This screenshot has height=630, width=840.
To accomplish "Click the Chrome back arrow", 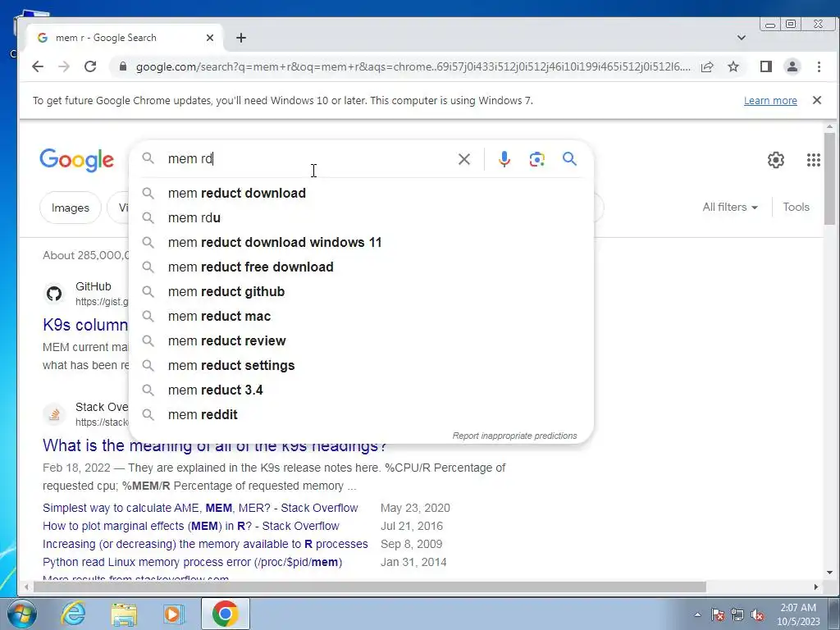I will tap(38, 66).
